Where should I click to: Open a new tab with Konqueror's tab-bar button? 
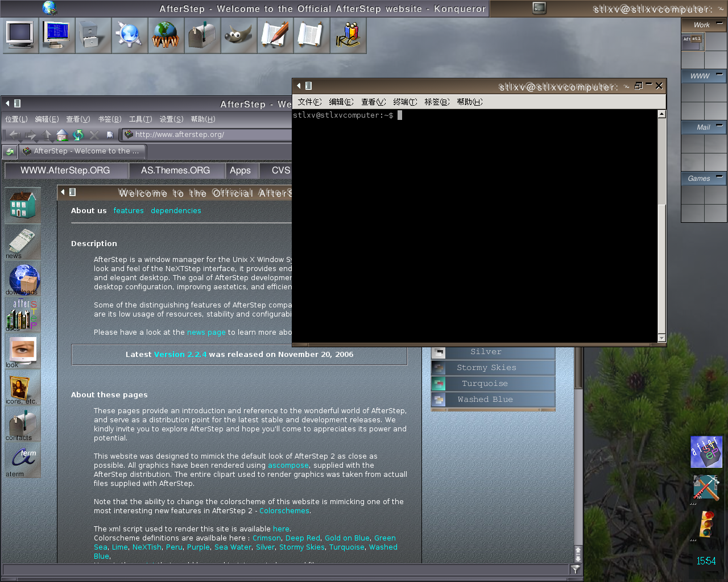click(10, 152)
